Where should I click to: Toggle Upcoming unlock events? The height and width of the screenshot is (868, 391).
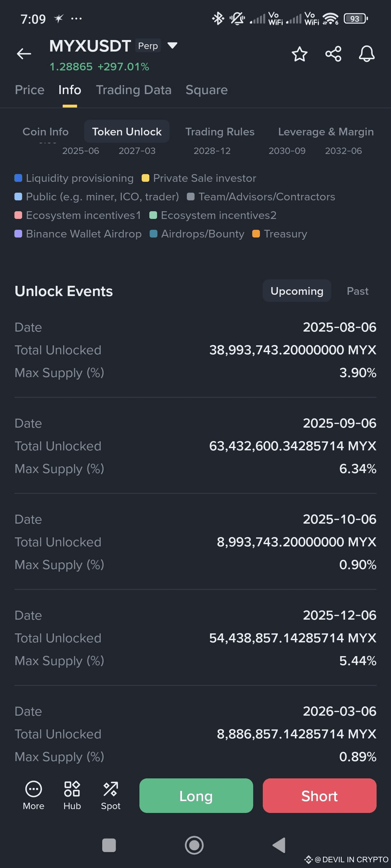coord(297,291)
